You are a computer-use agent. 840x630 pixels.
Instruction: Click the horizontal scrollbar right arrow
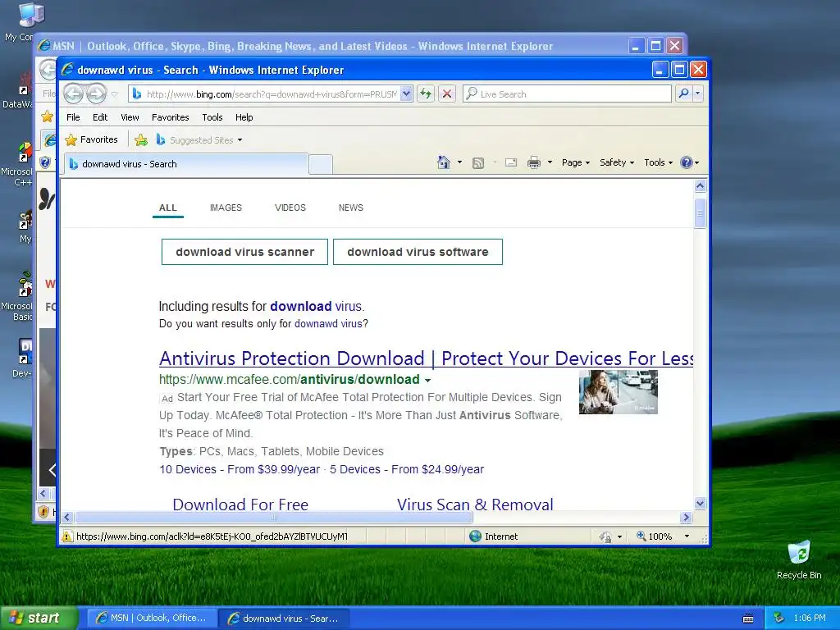click(x=687, y=517)
